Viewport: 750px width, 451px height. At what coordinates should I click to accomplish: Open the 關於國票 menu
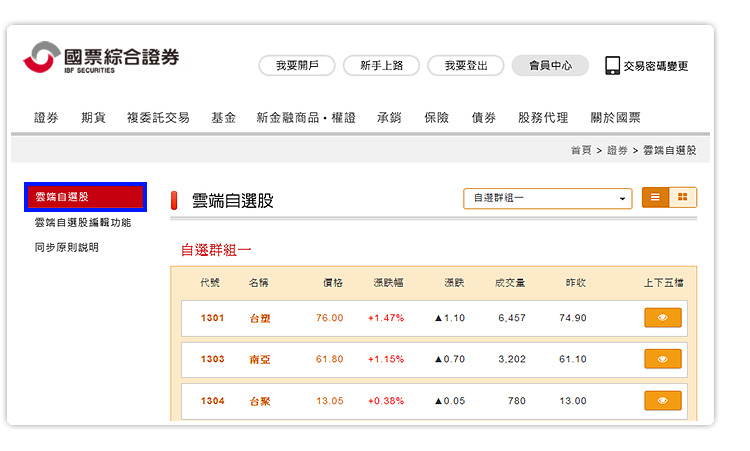coord(616,118)
